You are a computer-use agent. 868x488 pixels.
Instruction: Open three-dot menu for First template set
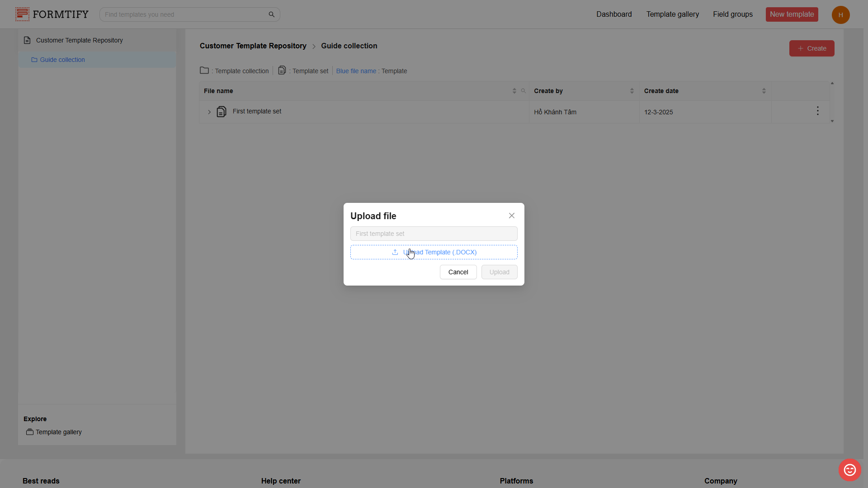click(817, 111)
